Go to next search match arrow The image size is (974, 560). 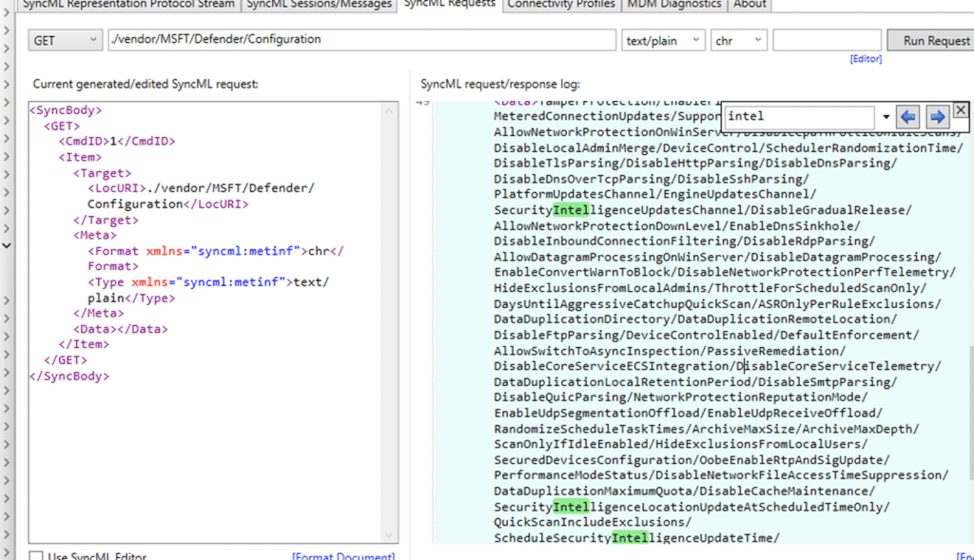click(x=937, y=117)
